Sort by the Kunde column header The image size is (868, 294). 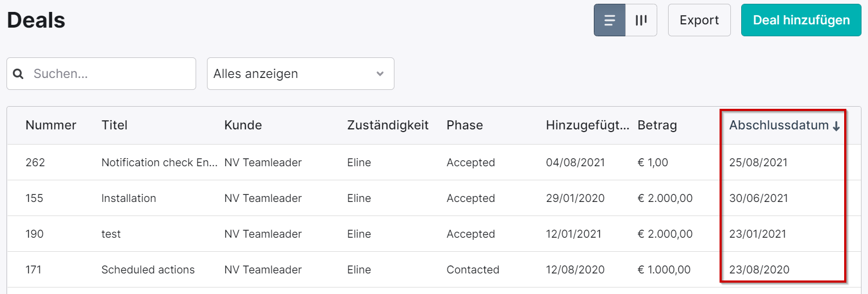243,125
